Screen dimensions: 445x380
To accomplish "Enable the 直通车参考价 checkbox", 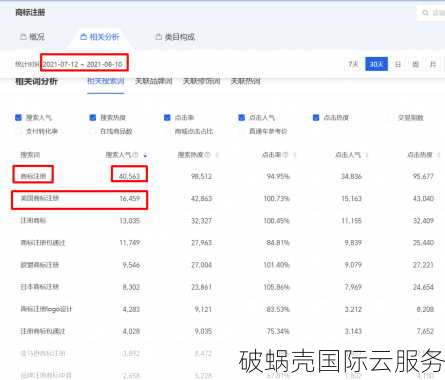I will click(x=242, y=131).
